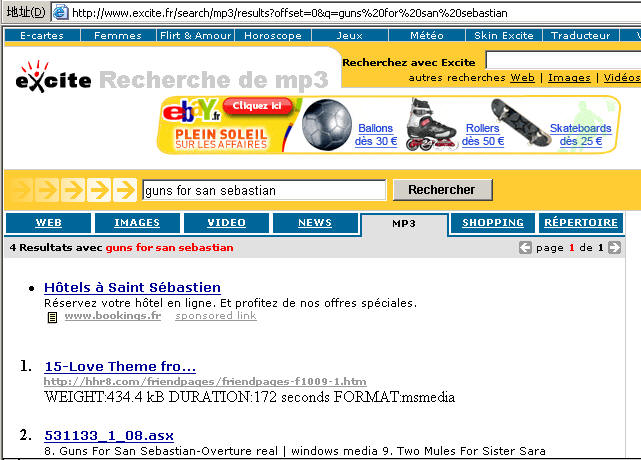641x460 pixels.
Task: Switch to the WEB tab
Action: (49, 223)
